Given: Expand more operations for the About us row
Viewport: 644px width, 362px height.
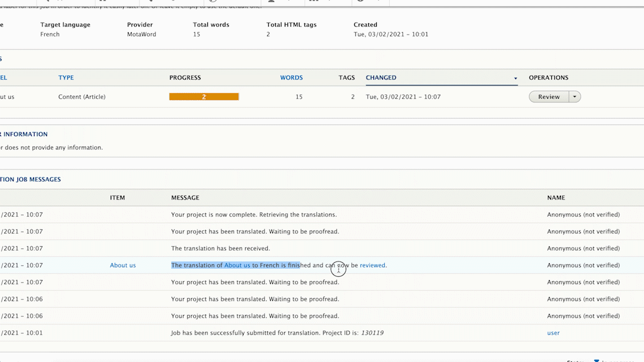Looking at the screenshot, I should 575,97.
